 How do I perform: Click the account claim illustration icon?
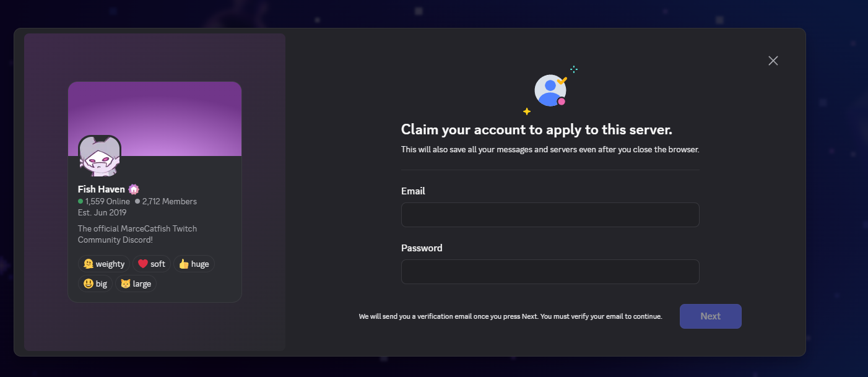point(550,91)
